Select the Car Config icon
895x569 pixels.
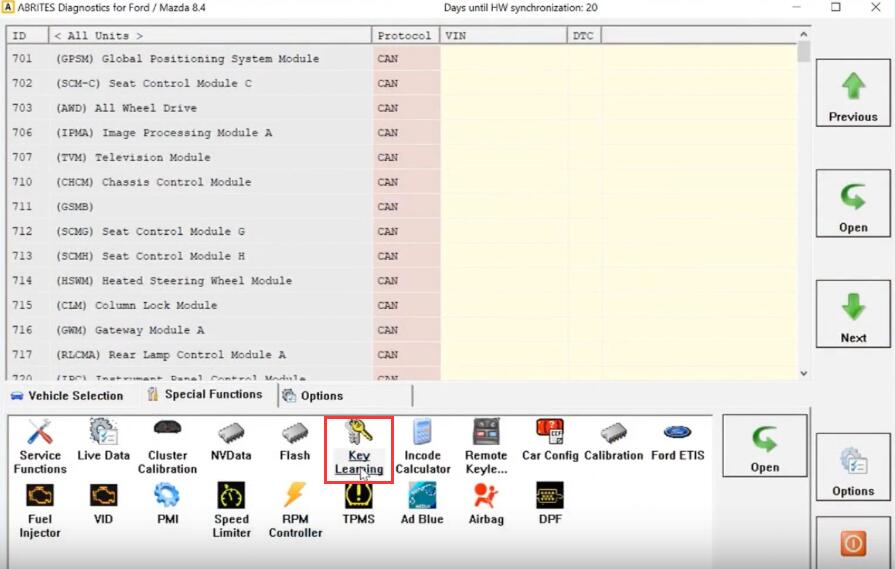click(x=550, y=440)
